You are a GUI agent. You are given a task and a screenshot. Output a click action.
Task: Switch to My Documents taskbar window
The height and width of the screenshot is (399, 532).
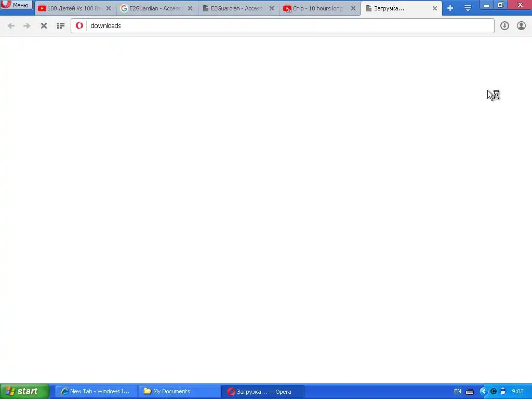[x=179, y=391]
